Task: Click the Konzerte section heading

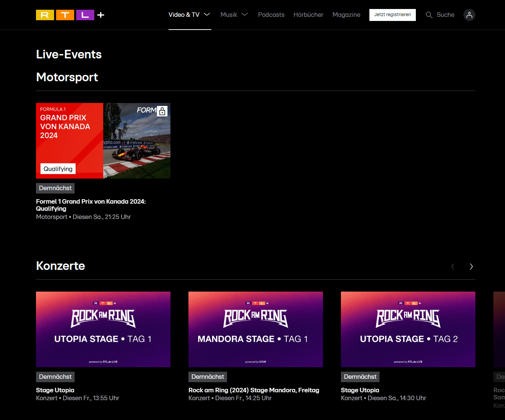Action: tap(61, 266)
